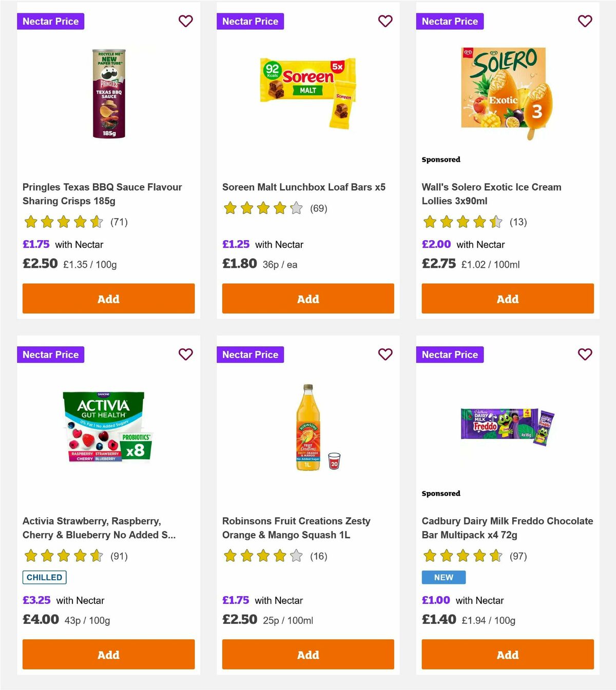Click the NEW badge on Cadbury Freddo card
Viewport: 616px width, 690px height.
pos(443,577)
